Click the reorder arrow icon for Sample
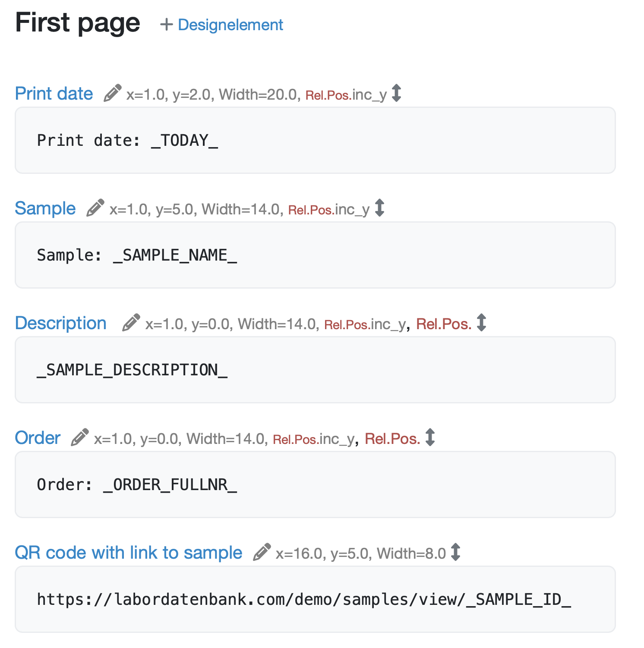Viewport: 644px width, 648px height. point(379,208)
